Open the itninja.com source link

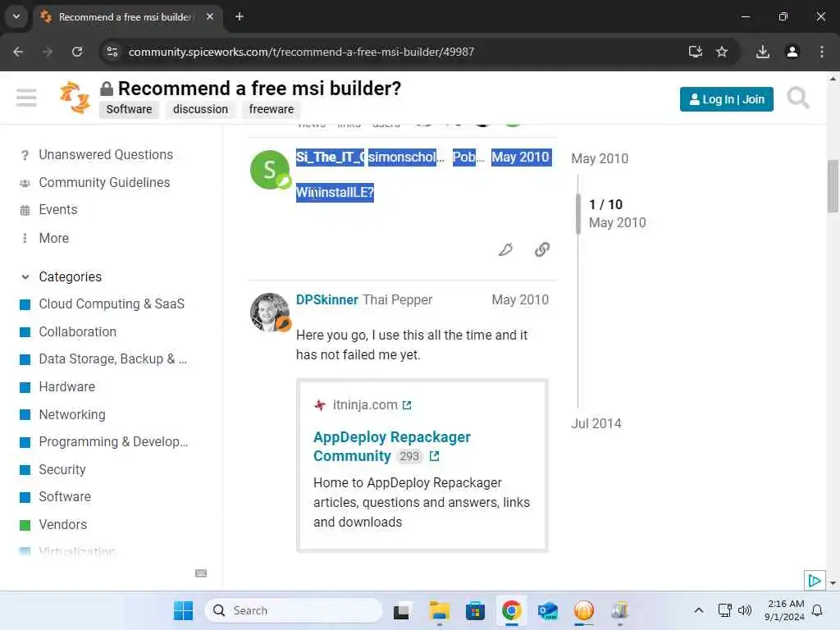coord(372,405)
